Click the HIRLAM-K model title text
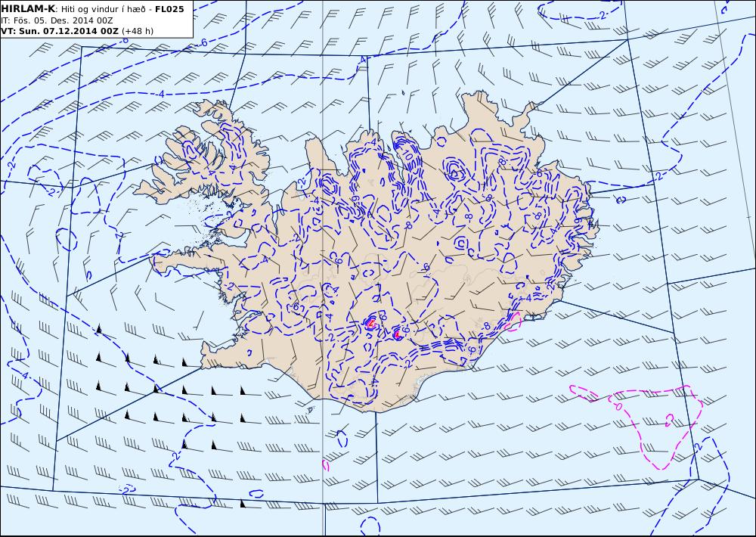 tap(28, 9)
